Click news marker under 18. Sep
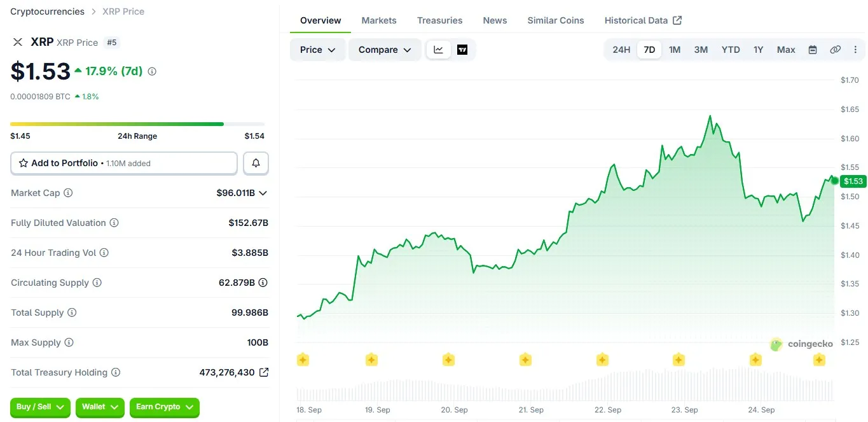Image resolution: width=868 pixels, height=422 pixels. point(303,360)
